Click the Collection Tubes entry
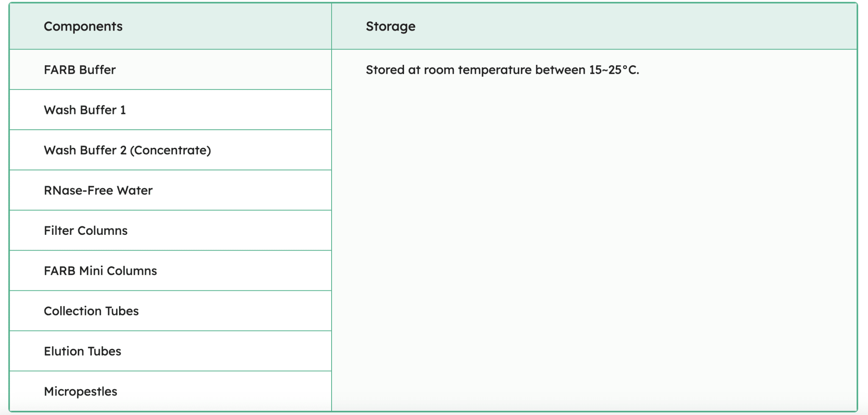The image size is (868, 415). [x=91, y=312]
